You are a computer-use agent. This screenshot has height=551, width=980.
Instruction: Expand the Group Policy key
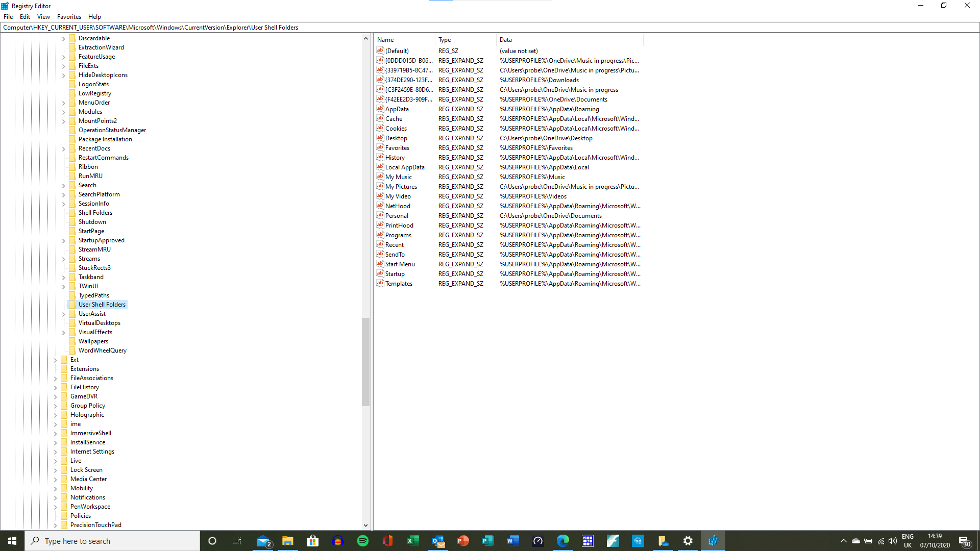(x=56, y=406)
